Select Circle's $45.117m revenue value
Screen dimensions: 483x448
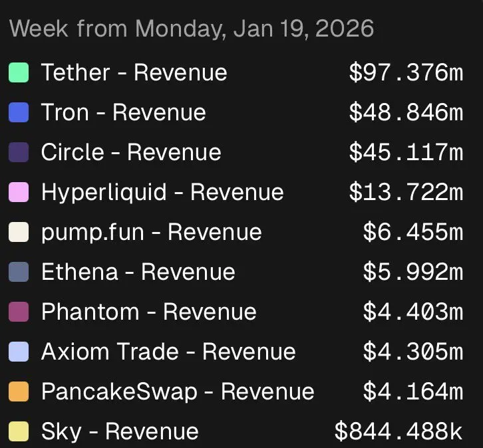click(405, 152)
